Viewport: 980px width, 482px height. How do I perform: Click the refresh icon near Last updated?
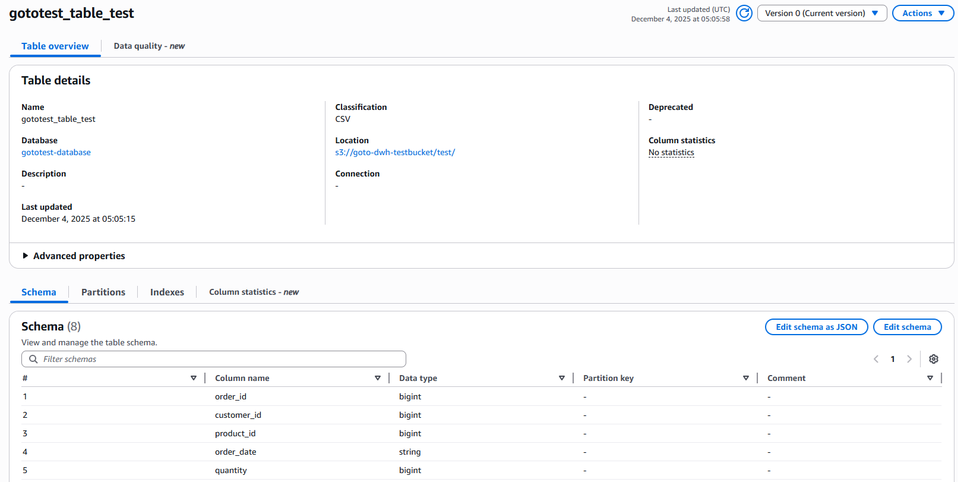[x=744, y=13]
